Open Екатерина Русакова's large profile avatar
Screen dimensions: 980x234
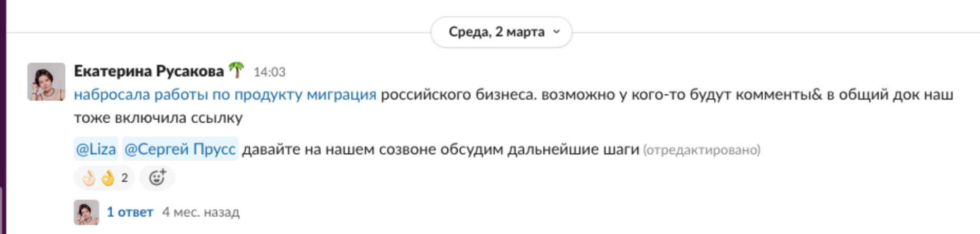(x=46, y=82)
